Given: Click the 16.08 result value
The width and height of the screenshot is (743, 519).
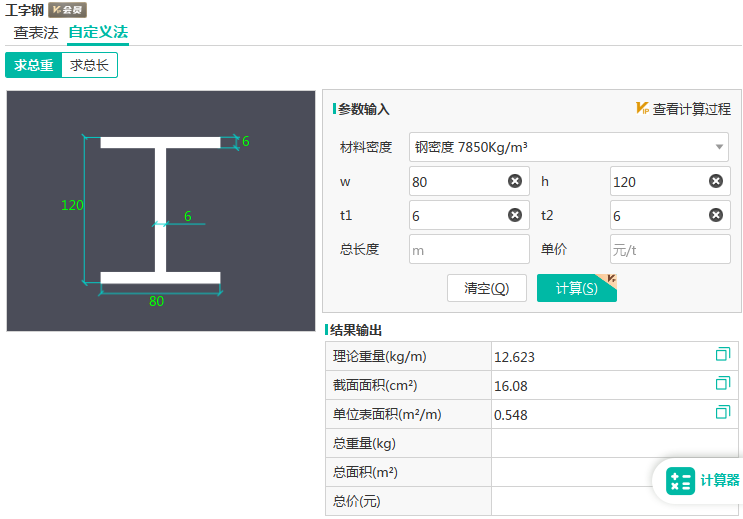Looking at the screenshot, I should [510, 386].
